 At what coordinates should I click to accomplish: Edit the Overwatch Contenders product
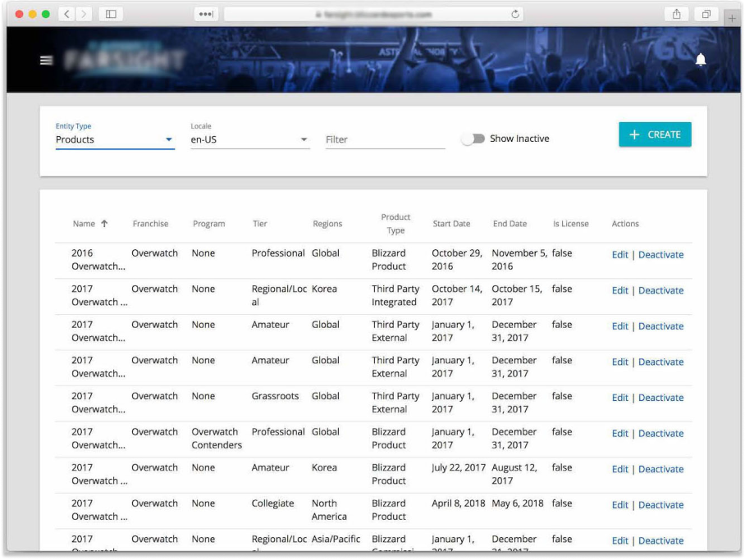click(x=620, y=433)
